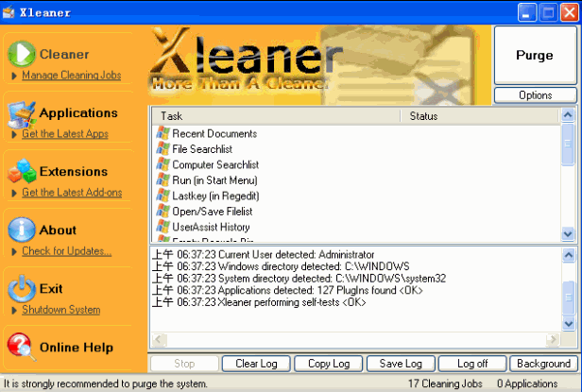Click log line 'Applications detected: 127 PlugIns found'
The width and height of the screenshot is (582, 392).
pyautogui.click(x=287, y=290)
